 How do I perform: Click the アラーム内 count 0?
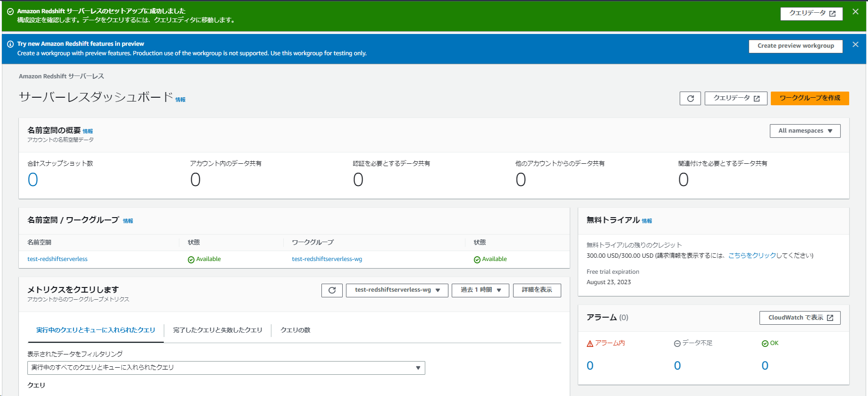click(x=590, y=366)
